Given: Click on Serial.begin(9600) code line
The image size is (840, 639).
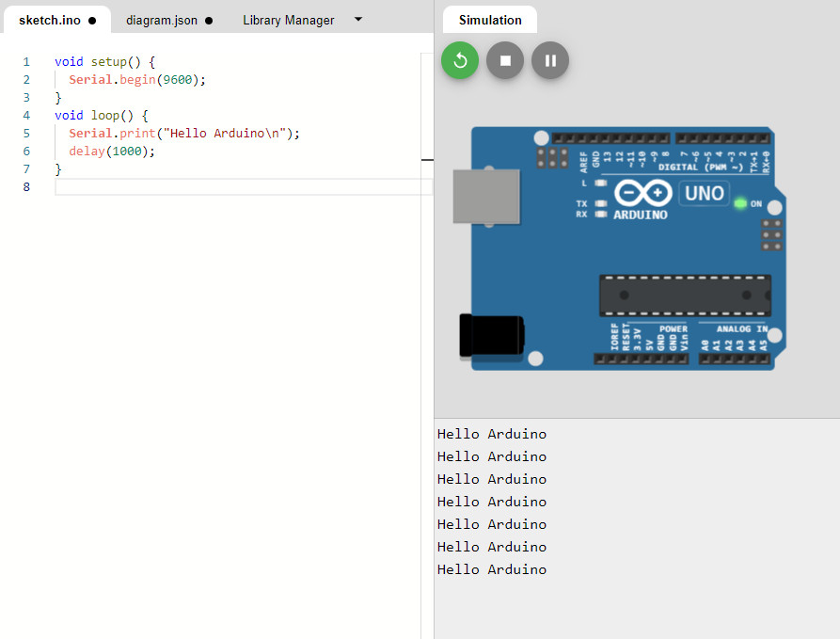Looking at the screenshot, I should pos(137,80).
